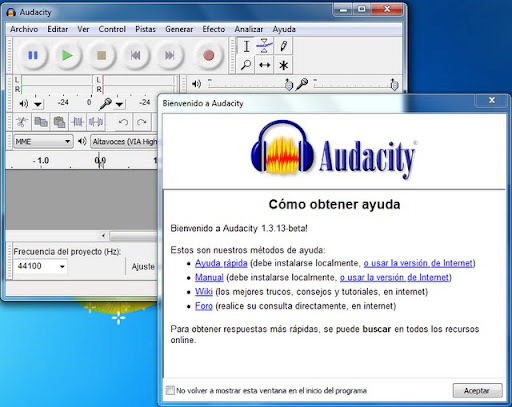Click the speaker icon beside output volume slider
Screen dimensions: 512x407
tap(196, 84)
